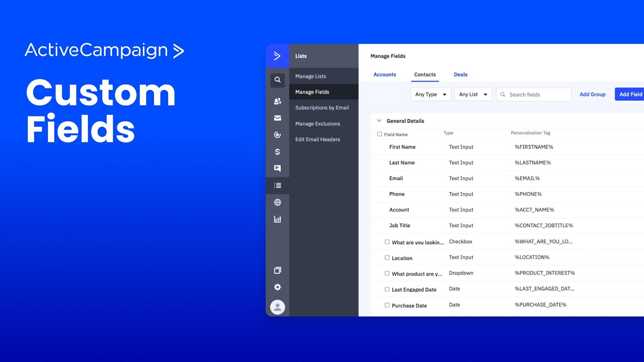Viewport: 644px width, 362px height.
Task: Click the user profile avatar
Action: coord(277,307)
